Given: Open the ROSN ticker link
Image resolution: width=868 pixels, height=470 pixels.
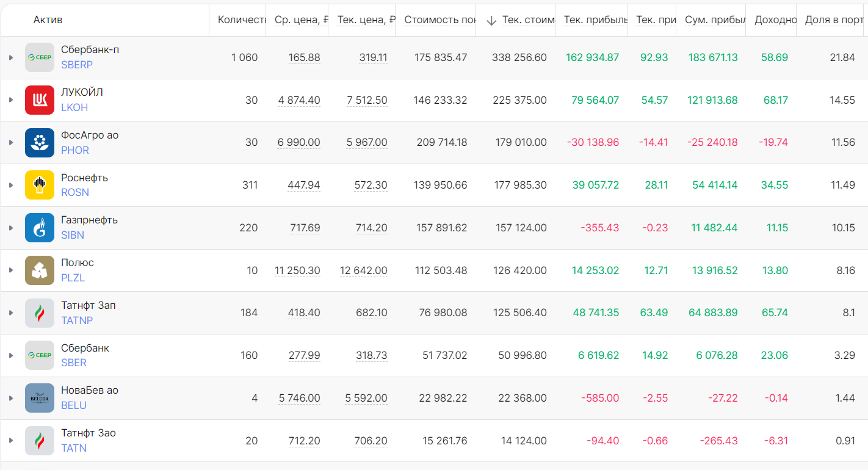Looking at the screenshot, I should pyautogui.click(x=75, y=192).
